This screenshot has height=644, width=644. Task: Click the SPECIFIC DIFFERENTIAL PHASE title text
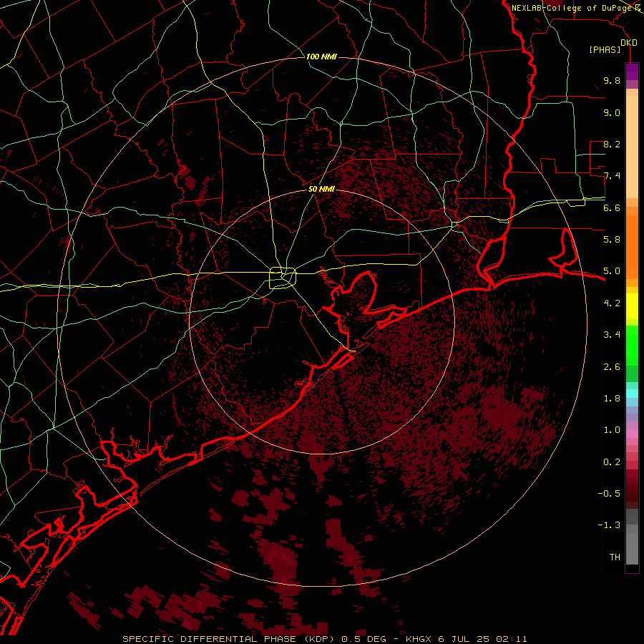click(x=209, y=639)
